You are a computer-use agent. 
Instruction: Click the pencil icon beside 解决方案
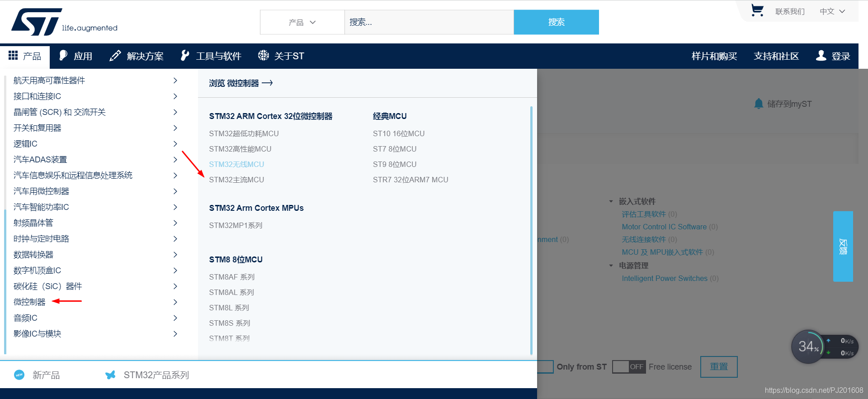pyautogui.click(x=115, y=56)
